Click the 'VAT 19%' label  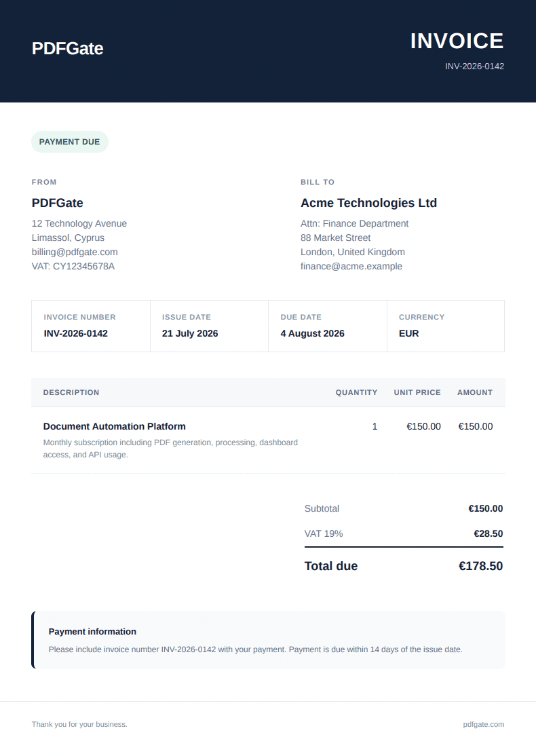click(324, 533)
